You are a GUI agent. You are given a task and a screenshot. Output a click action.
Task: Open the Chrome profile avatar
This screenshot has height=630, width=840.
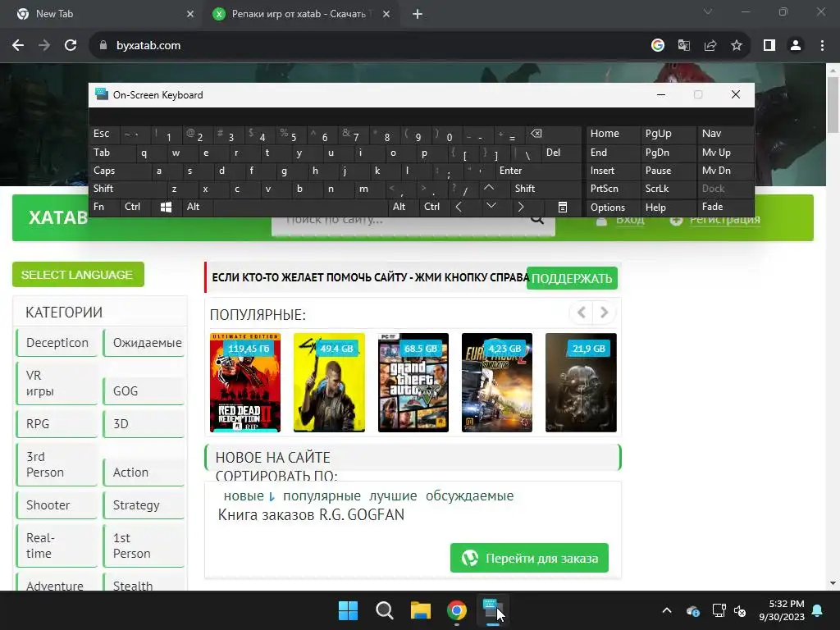click(x=796, y=46)
